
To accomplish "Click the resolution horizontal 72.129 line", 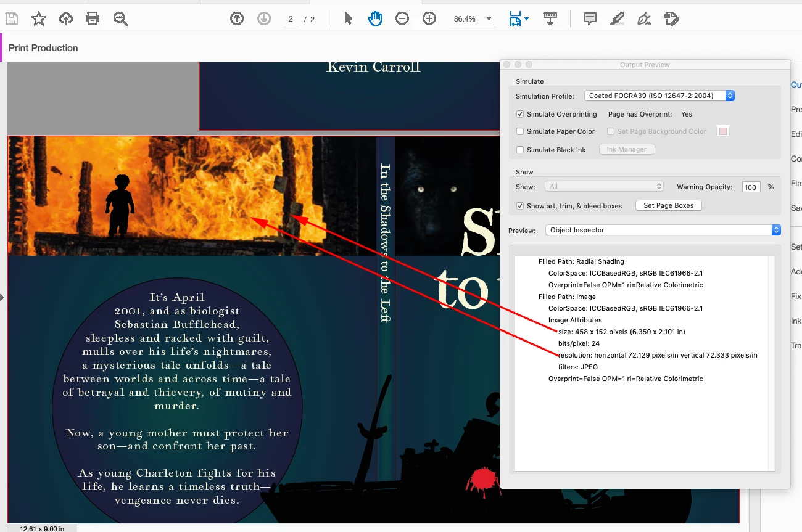I will tap(658, 355).
